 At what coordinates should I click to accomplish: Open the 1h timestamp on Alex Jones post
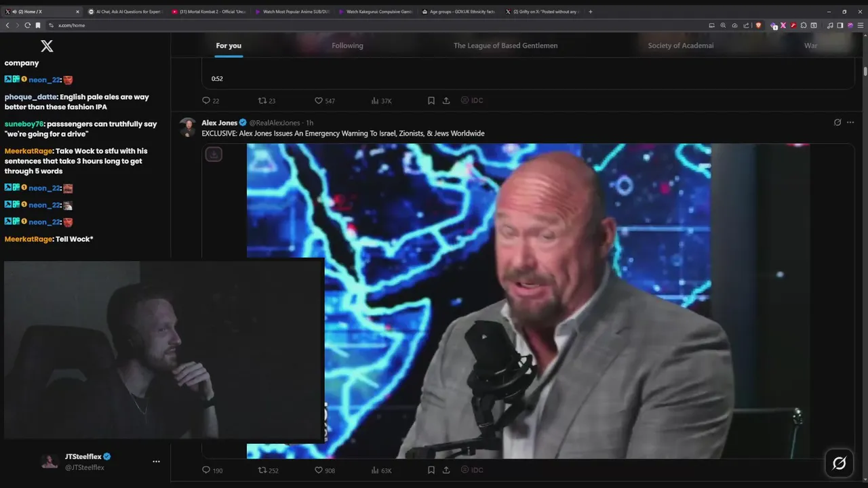(x=310, y=123)
